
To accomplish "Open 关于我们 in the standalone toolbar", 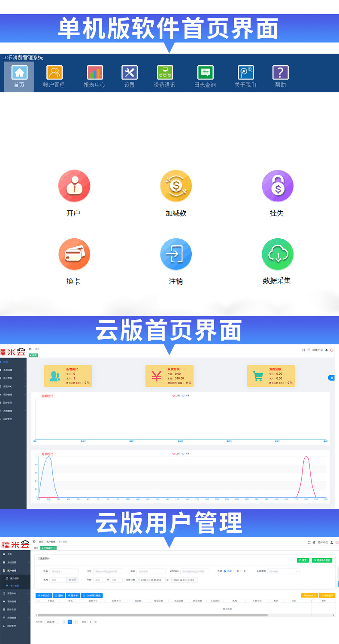I will [x=245, y=77].
